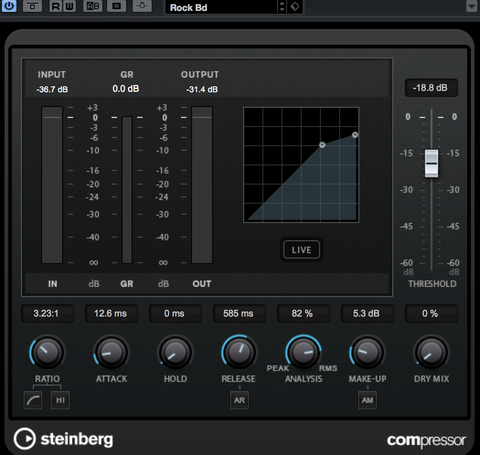Click the Steinberg logo
Viewport: 480px width, 455px height.
coord(63,439)
